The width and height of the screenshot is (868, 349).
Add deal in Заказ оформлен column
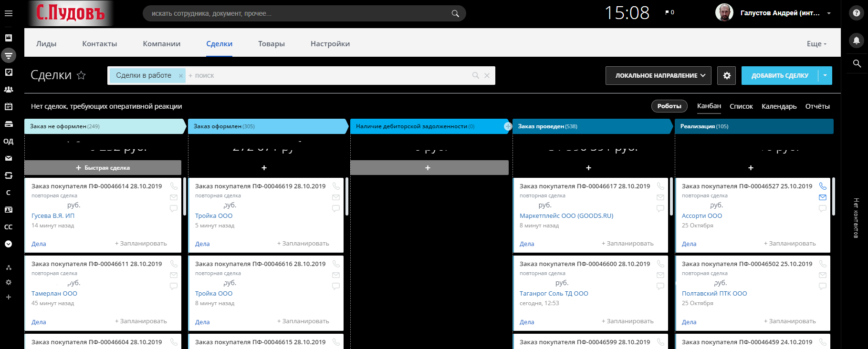pyautogui.click(x=264, y=168)
